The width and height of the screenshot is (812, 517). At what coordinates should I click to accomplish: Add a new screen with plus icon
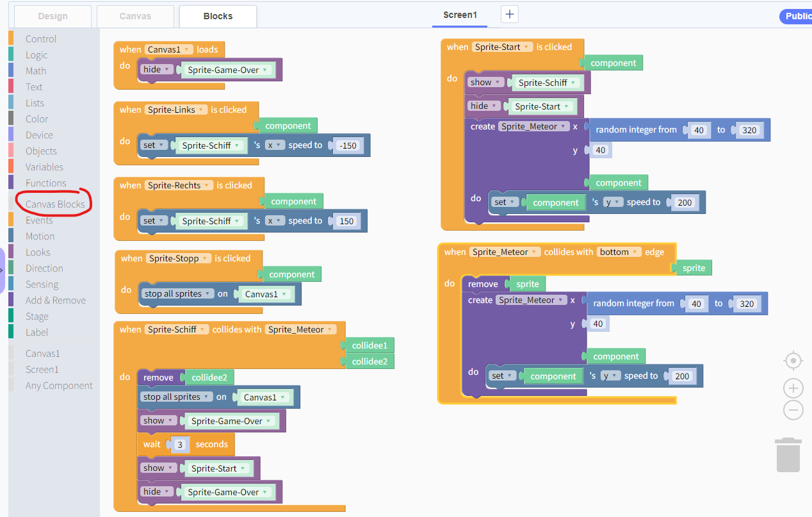coord(509,15)
